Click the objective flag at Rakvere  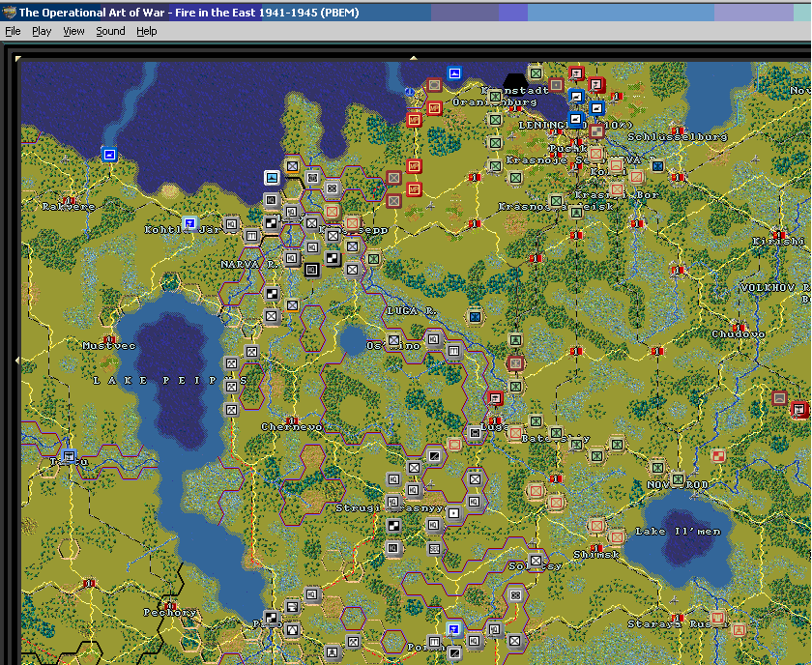point(69,200)
